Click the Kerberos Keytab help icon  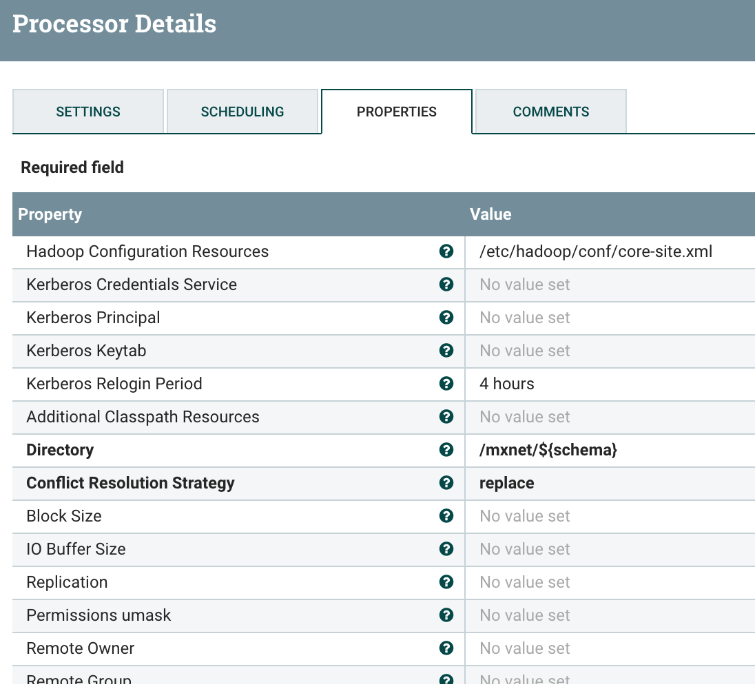[x=446, y=351]
